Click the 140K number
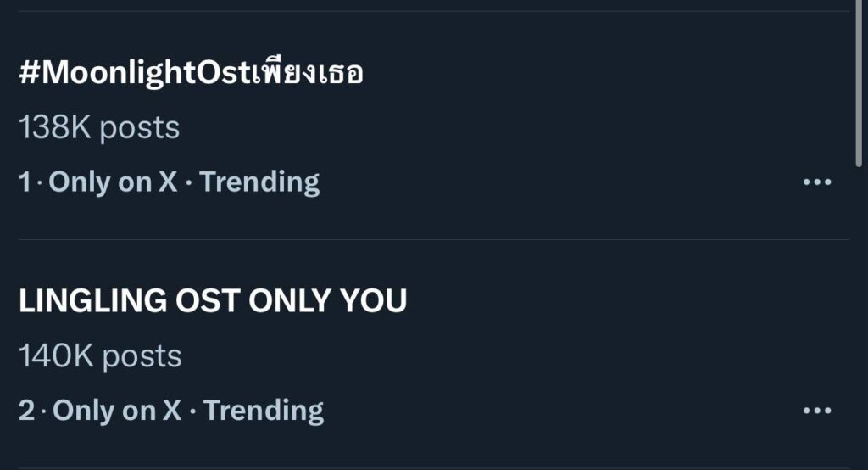 56,356
